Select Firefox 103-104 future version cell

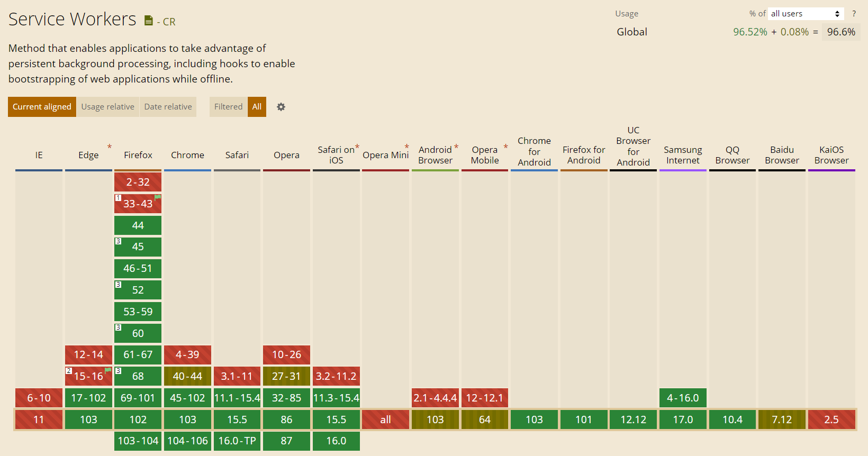click(138, 441)
